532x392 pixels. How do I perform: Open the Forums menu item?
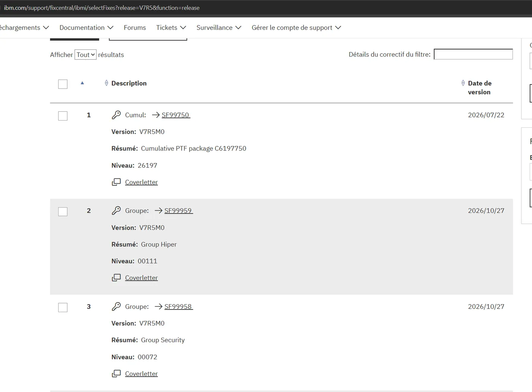135,28
